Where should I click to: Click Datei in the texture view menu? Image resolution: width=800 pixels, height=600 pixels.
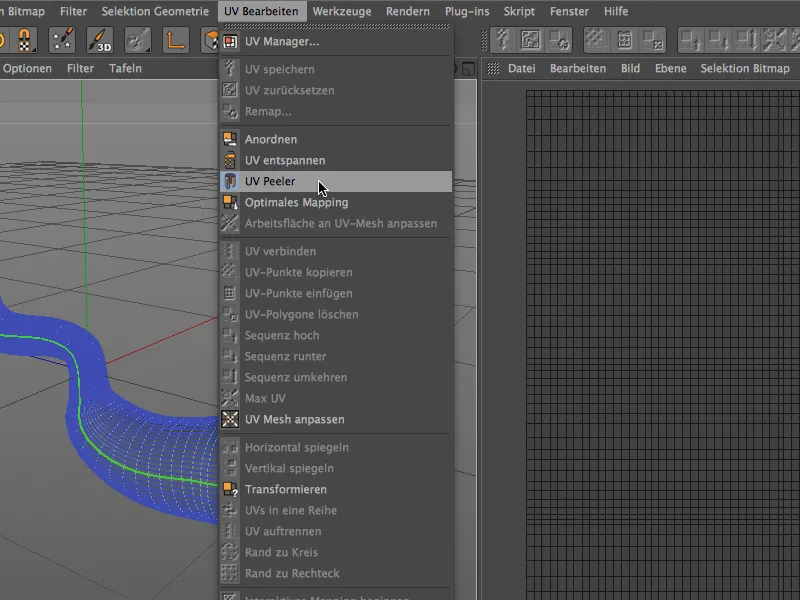521,68
